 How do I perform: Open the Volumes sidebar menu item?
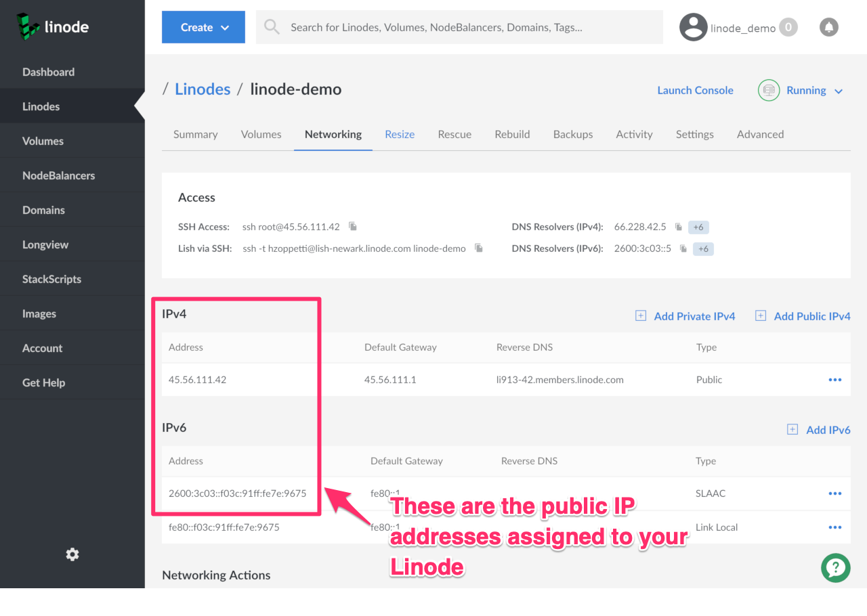click(x=43, y=141)
